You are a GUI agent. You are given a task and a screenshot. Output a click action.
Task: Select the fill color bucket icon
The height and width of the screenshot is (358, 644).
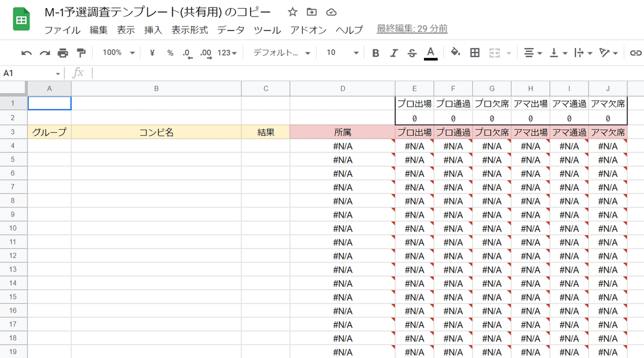tap(454, 53)
